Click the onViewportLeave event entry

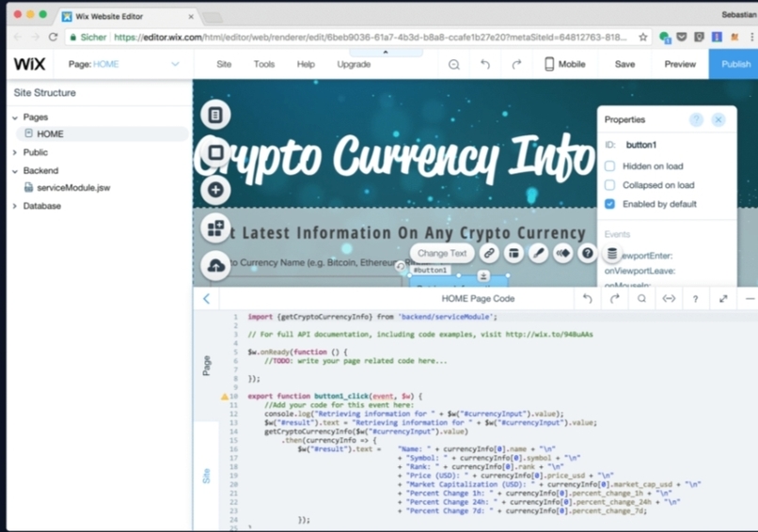(640, 271)
